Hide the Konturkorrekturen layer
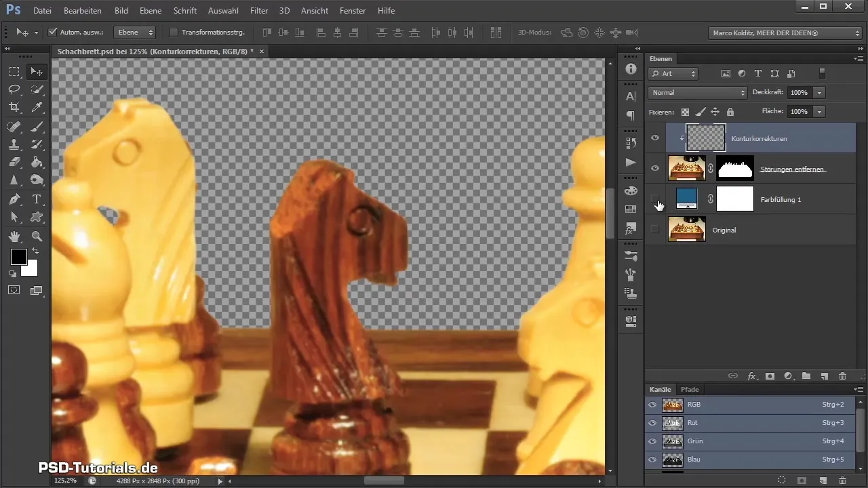This screenshot has height=488, width=868. pyautogui.click(x=654, y=138)
